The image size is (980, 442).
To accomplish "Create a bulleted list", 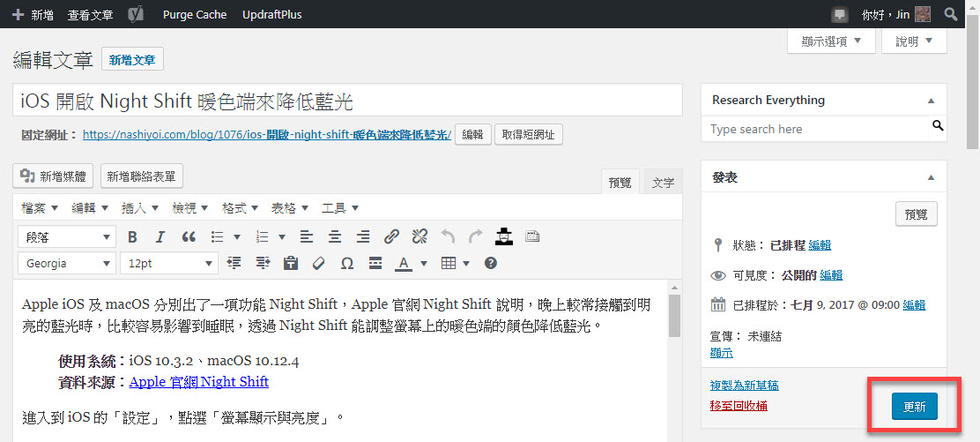I will [x=218, y=236].
